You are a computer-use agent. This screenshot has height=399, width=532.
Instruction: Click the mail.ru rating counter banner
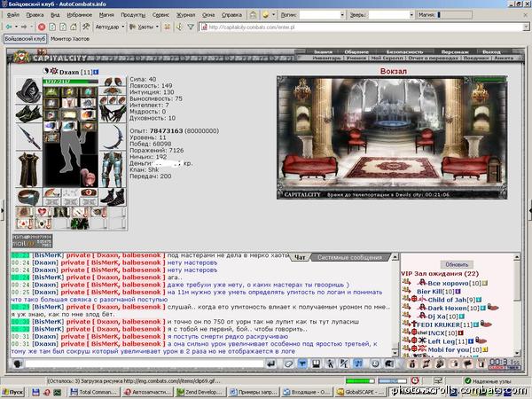tap(32, 240)
